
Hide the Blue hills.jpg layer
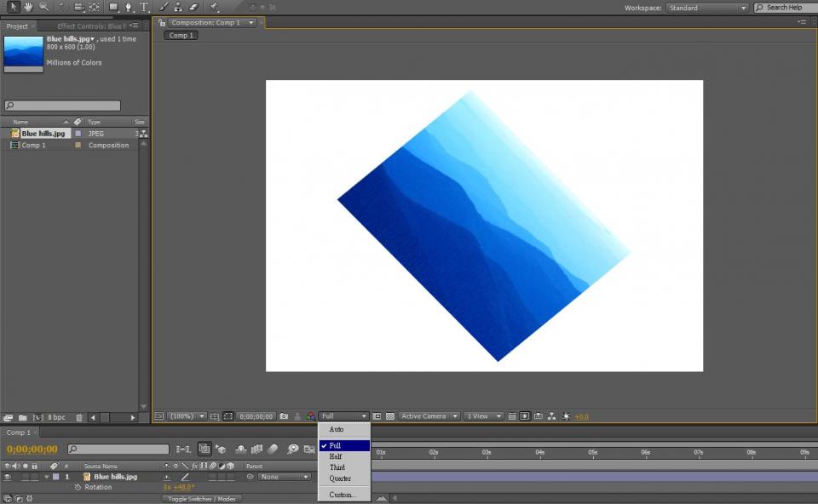click(x=8, y=477)
